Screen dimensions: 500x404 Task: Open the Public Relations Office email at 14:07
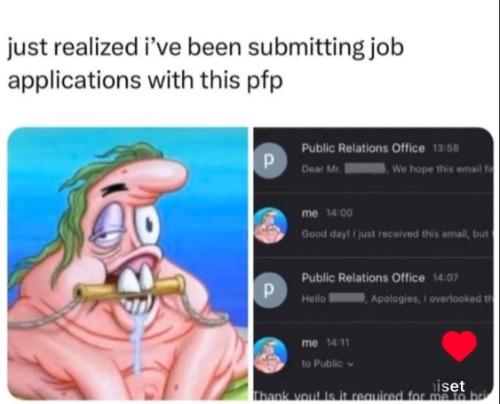coord(373,289)
